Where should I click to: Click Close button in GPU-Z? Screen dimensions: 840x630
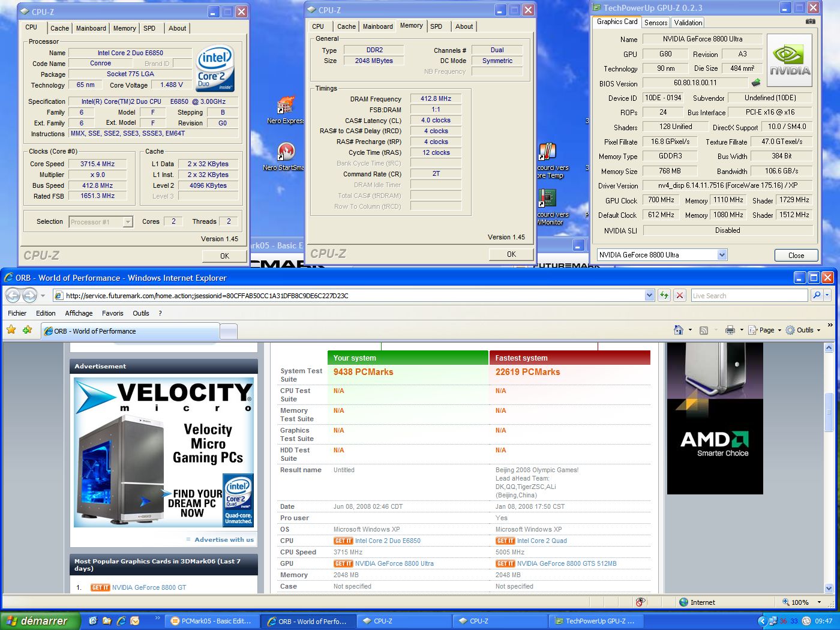pyautogui.click(x=796, y=255)
